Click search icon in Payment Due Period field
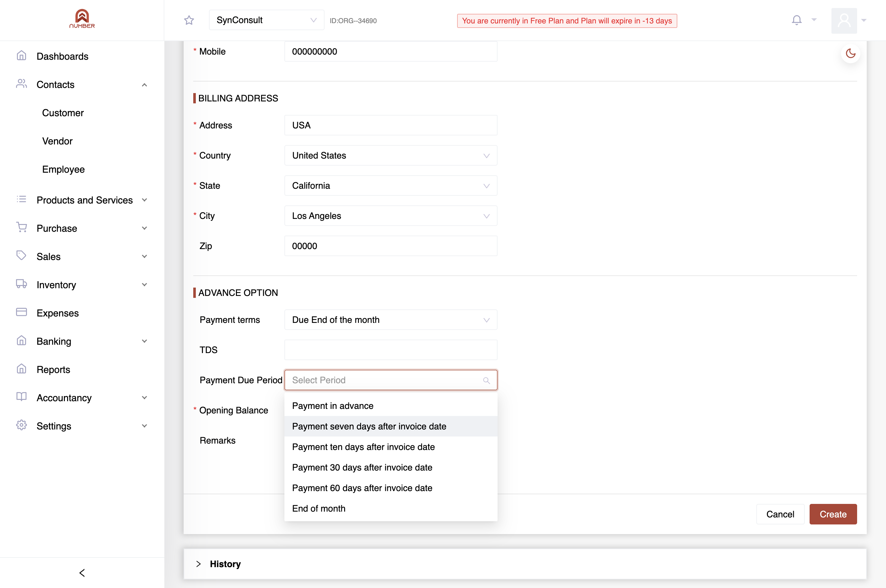Viewport: 886px width, 588px height. tap(486, 380)
